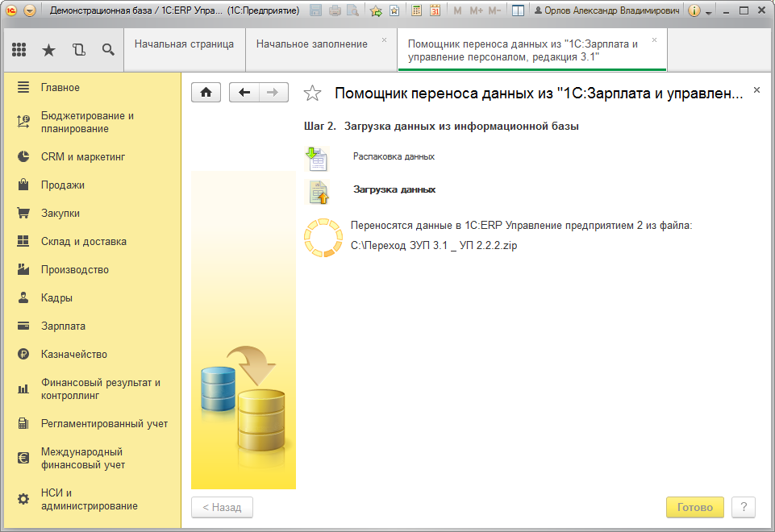Open Favorites star in the tools panel
Image resolution: width=775 pixels, height=532 pixels.
click(x=48, y=50)
